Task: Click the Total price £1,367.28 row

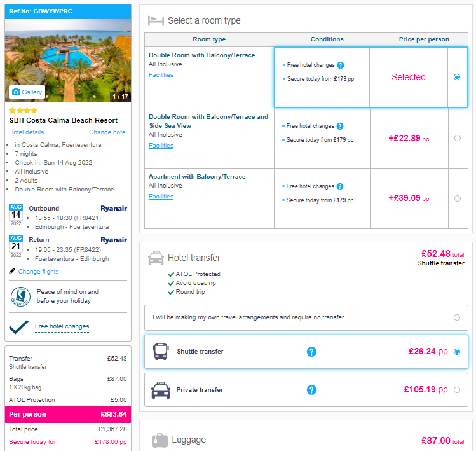Action: 68,429
